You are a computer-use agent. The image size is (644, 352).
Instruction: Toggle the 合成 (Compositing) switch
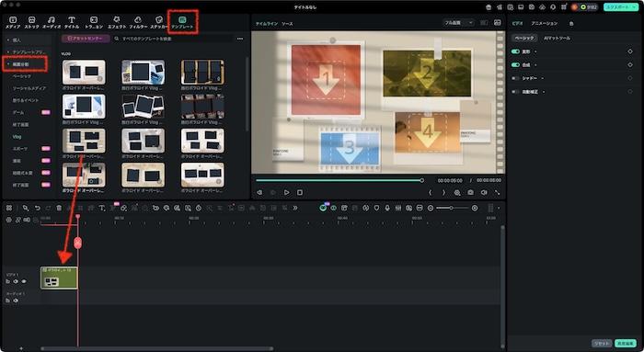(x=515, y=65)
